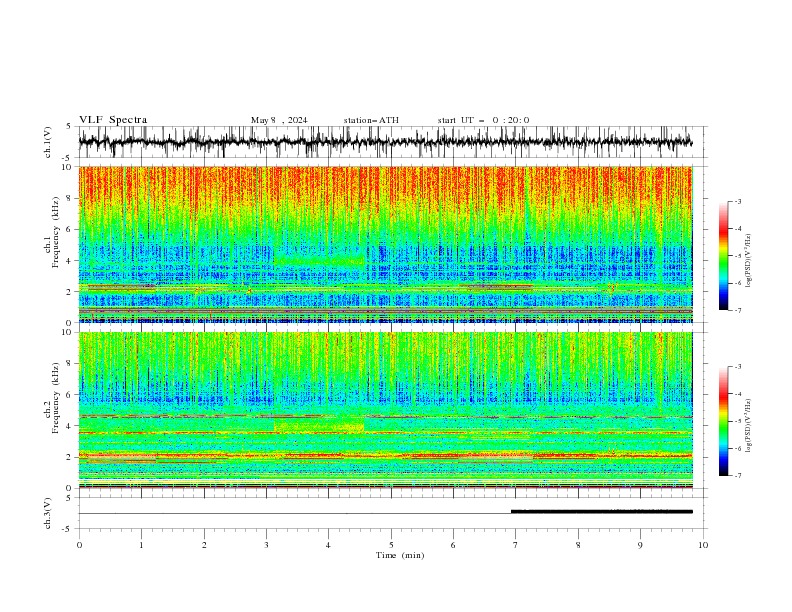
Task: Click the "6" kHz tick on ch.2 spectrogram
Action: point(70,395)
